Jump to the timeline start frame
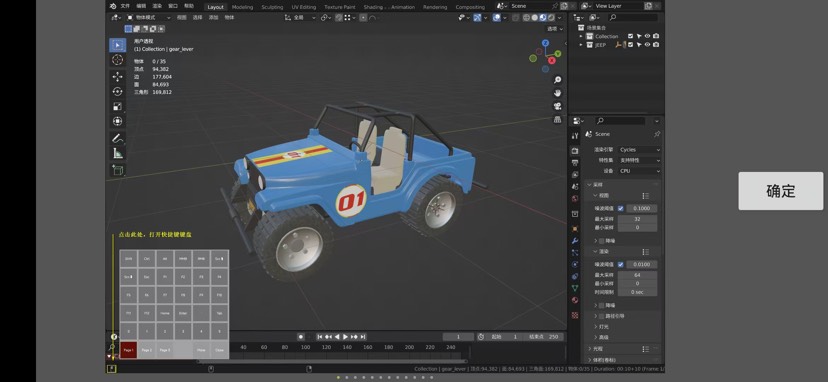This screenshot has width=828, height=382. [319, 337]
